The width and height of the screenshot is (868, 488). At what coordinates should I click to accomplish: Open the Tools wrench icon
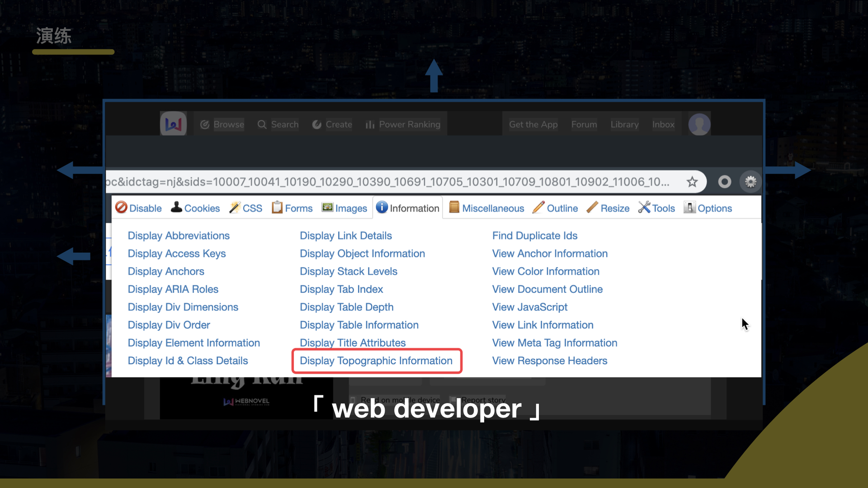(x=644, y=207)
